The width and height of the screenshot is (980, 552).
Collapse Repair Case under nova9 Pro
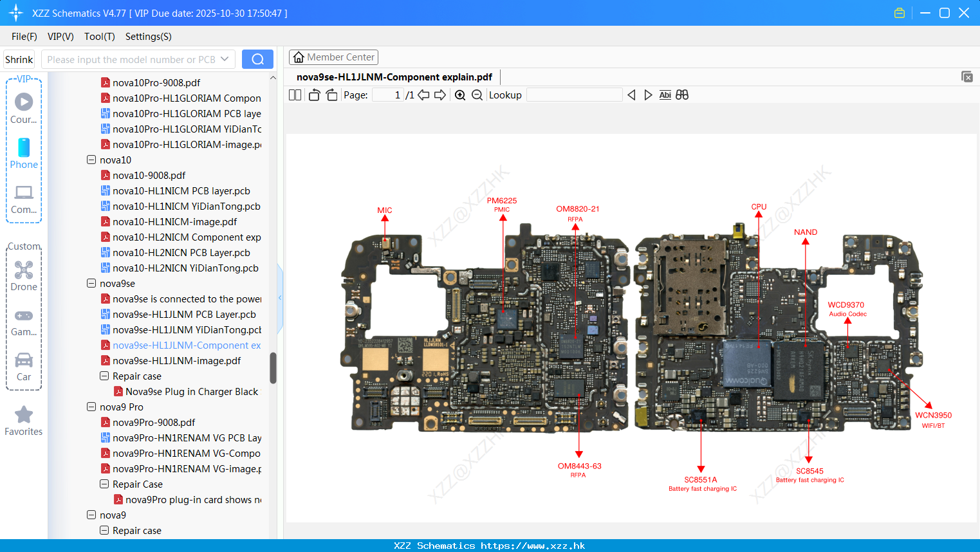[104, 484]
